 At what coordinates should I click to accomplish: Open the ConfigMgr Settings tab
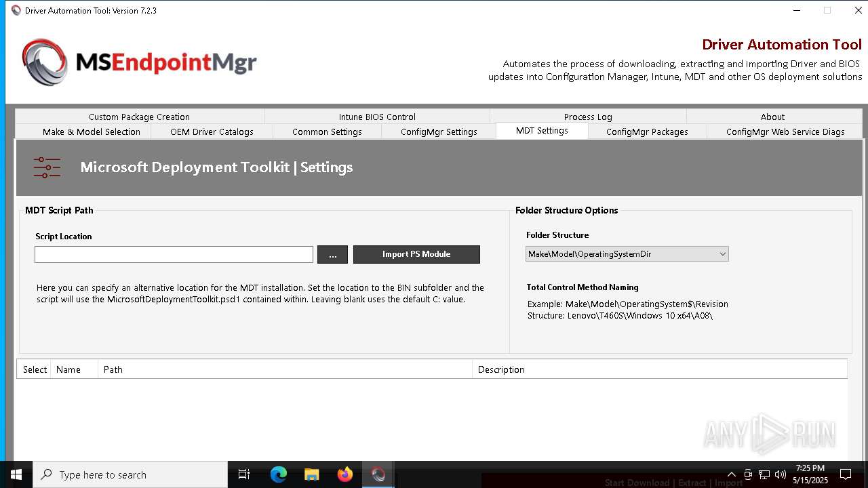(439, 131)
